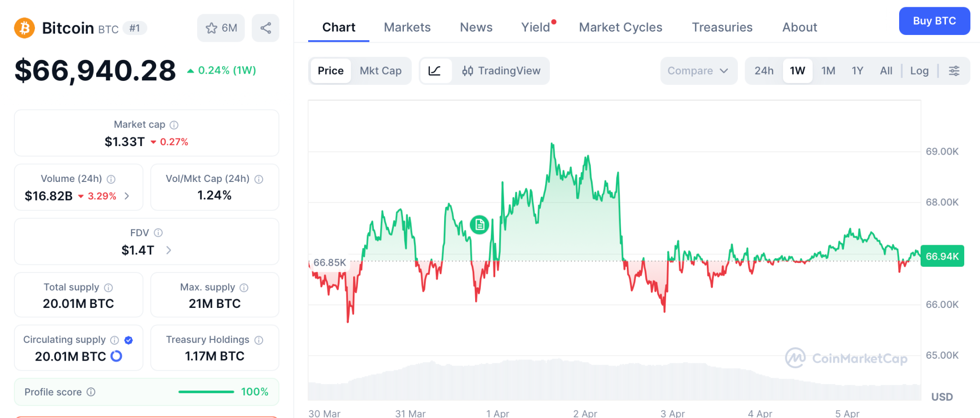Click the share icon beside the watchlist star
The image size is (980, 418).
[266, 28]
